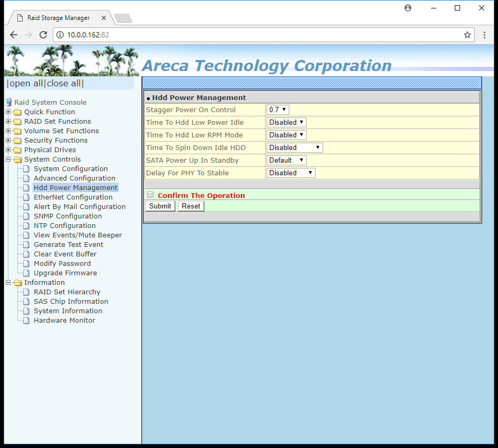Expand the Physical Drives plus box
498x448 pixels.
point(8,150)
